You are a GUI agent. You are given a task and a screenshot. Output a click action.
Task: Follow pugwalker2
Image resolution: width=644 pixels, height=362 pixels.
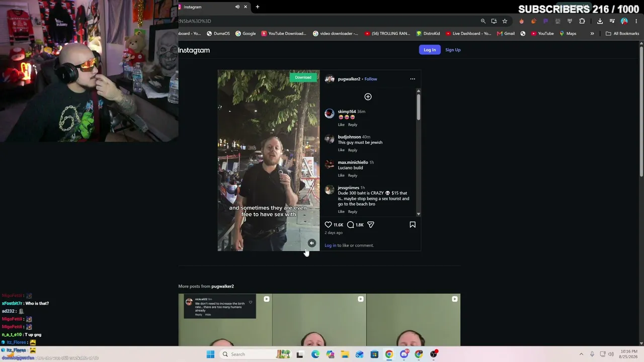(371, 79)
